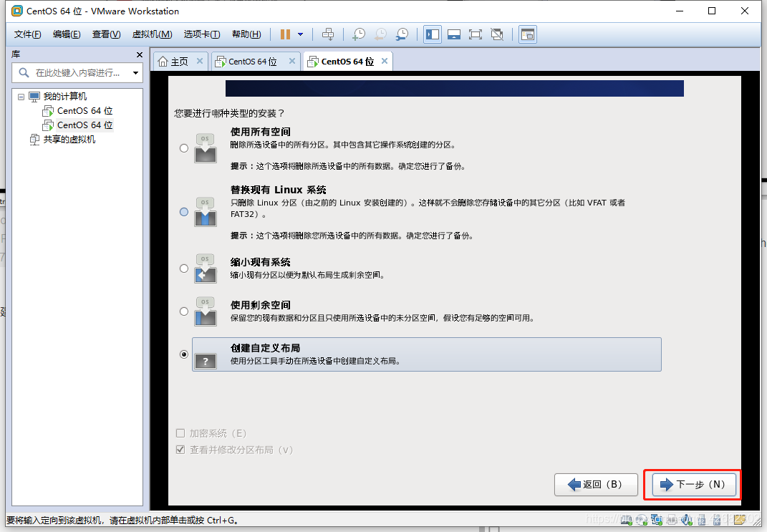767x532 pixels.
Task: Open the message log note icon
Action: pyautogui.click(x=740, y=520)
